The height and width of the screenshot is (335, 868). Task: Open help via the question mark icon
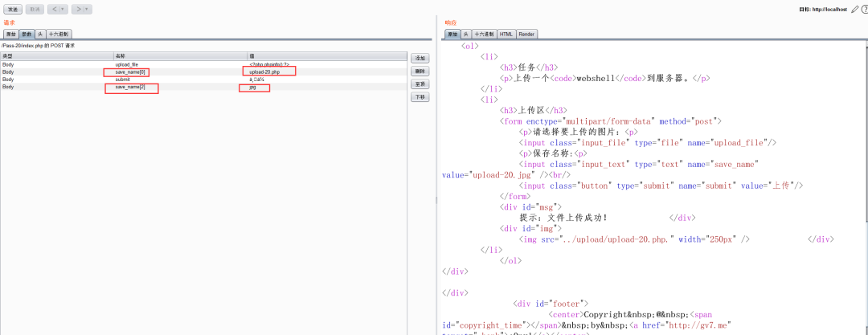tap(864, 9)
